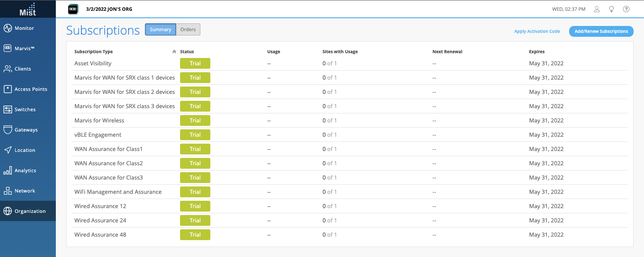Open the Gateways shield icon
644x257 pixels.
(x=7, y=130)
